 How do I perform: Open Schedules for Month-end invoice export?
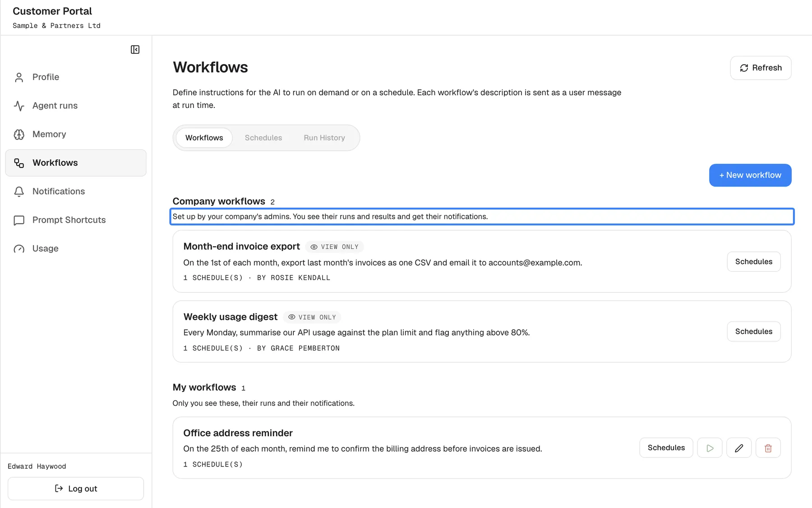(754, 261)
